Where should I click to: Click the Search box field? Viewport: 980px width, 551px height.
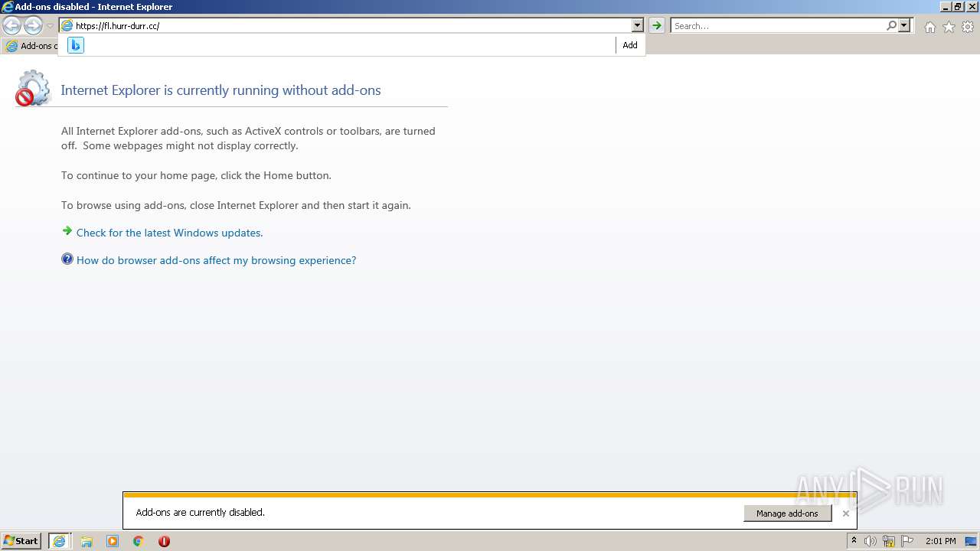778,25
